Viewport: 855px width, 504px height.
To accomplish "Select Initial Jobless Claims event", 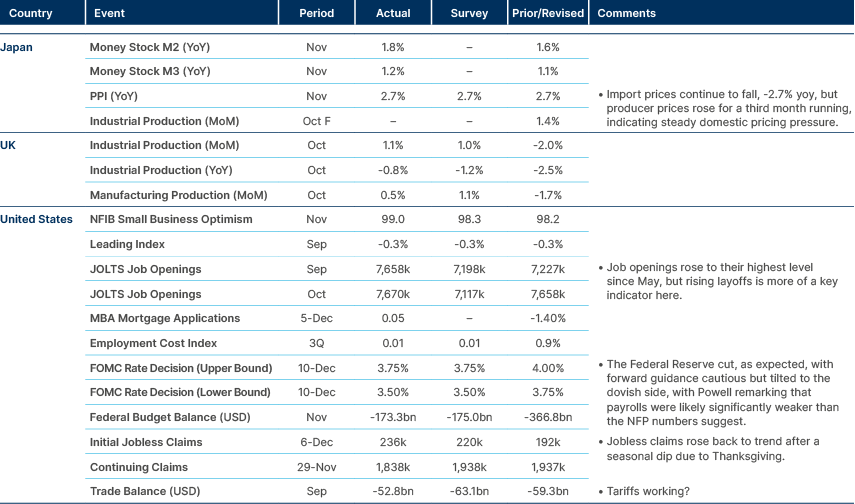I will pos(146,442).
